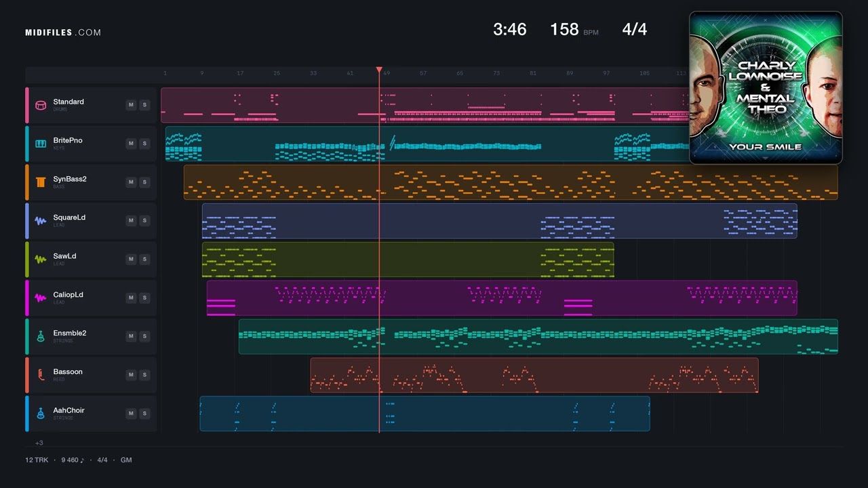868x488 pixels.
Task: Mute the AahChoir track
Action: click(x=131, y=414)
